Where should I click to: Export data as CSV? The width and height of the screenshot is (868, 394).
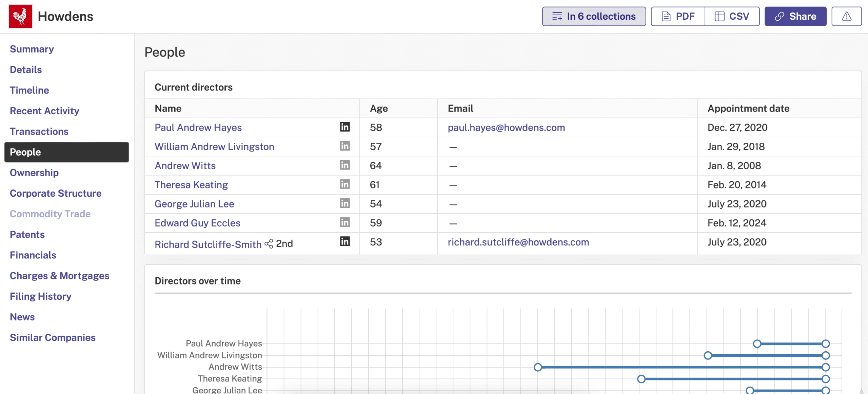click(x=732, y=16)
